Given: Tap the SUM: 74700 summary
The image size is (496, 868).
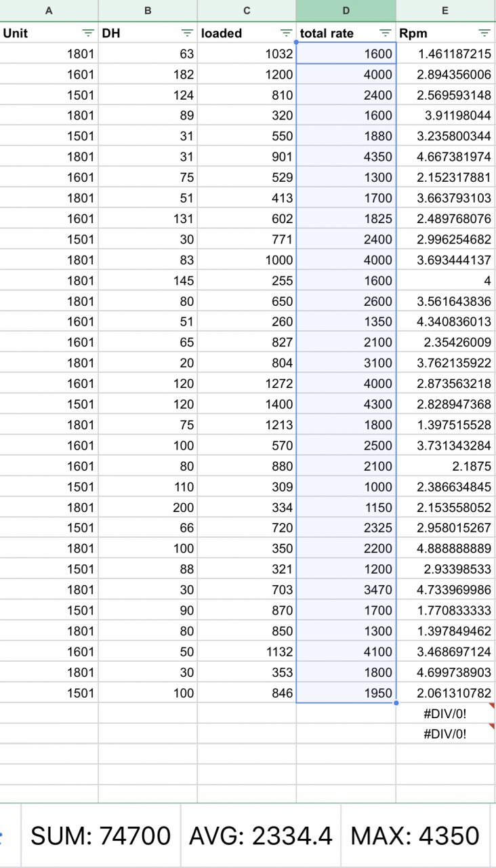Looking at the screenshot, I should (100, 836).
